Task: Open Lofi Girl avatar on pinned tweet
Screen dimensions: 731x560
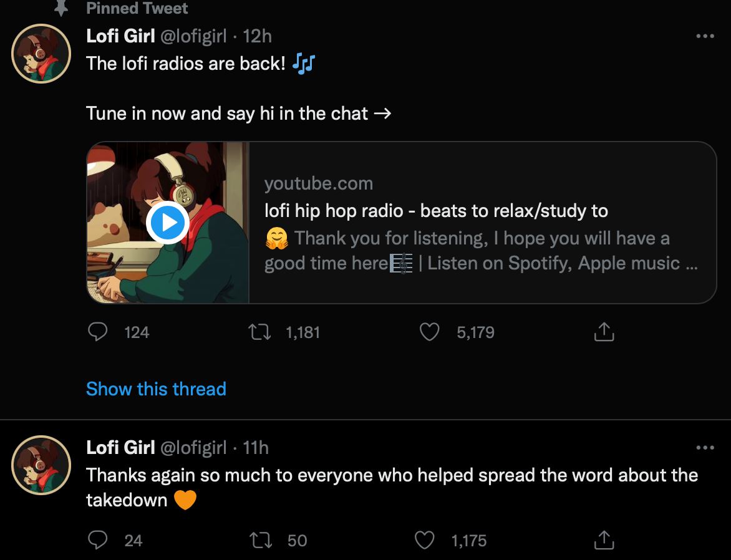Action: [42, 54]
